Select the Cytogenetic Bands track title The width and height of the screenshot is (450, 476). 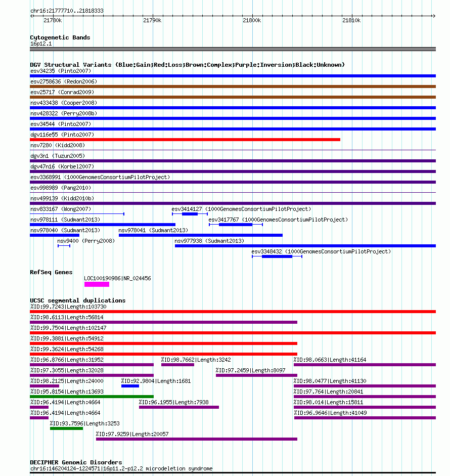coord(60,37)
